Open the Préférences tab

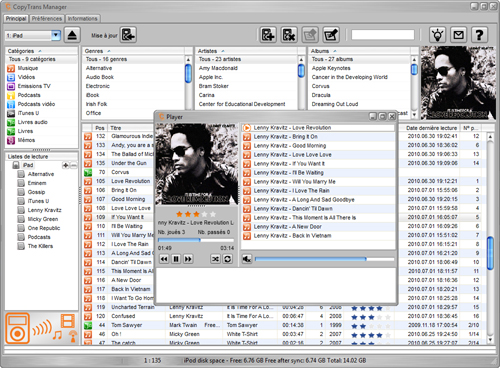[47, 18]
